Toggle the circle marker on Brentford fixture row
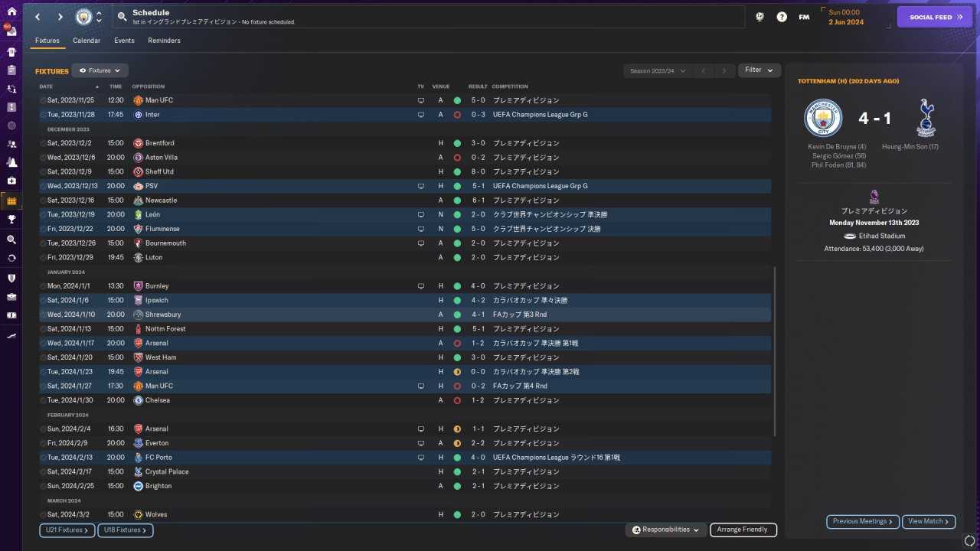The width and height of the screenshot is (980, 551). click(x=43, y=143)
